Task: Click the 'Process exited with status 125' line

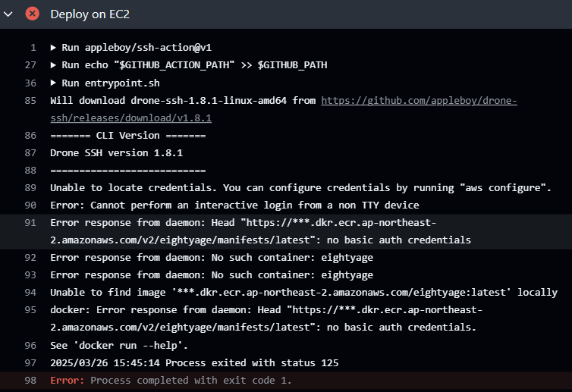Action: tap(194, 363)
